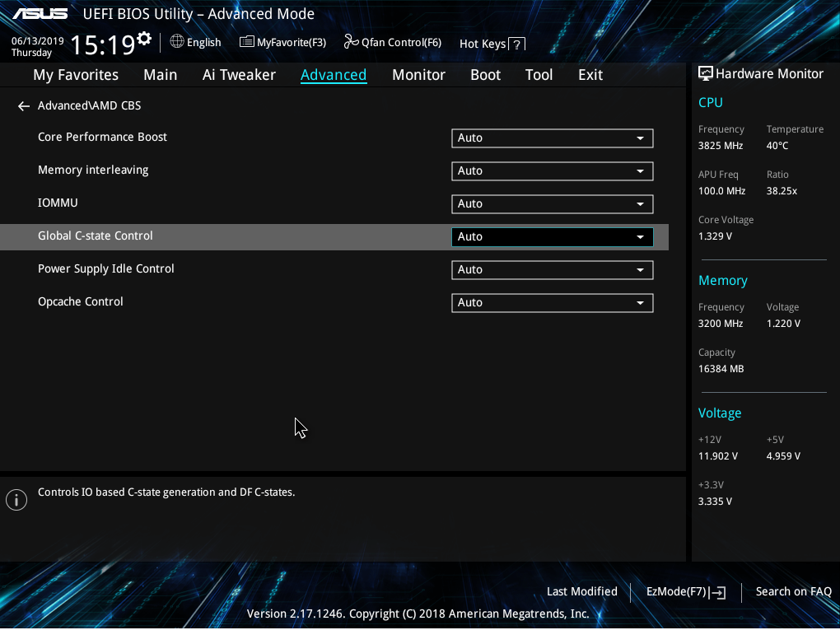Open the Monitor tab
Image resolution: width=840 pixels, height=630 pixels.
pyautogui.click(x=418, y=74)
